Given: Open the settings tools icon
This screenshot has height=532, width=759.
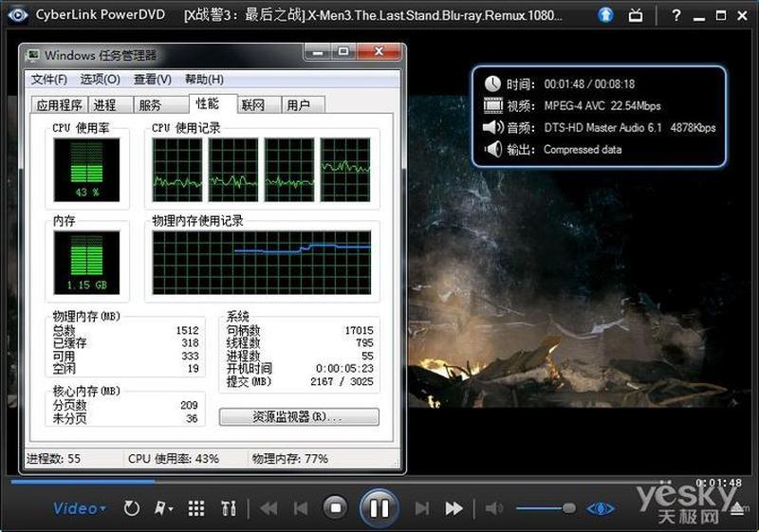Looking at the screenshot, I should coord(228,508).
